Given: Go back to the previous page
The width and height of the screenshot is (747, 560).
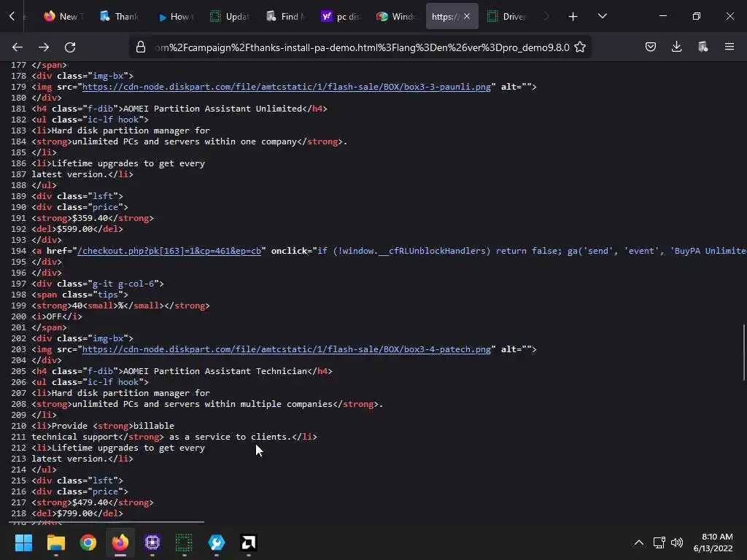Looking at the screenshot, I should click(x=18, y=47).
